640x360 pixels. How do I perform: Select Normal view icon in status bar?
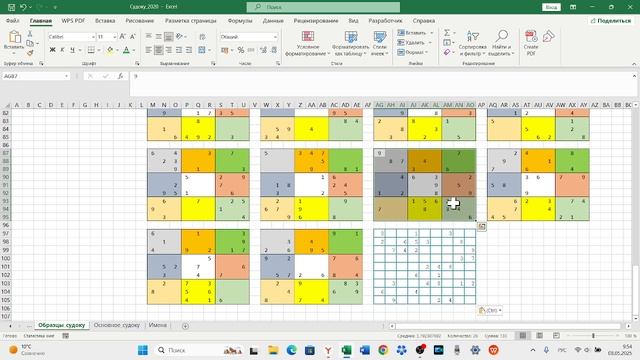(522, 336)
